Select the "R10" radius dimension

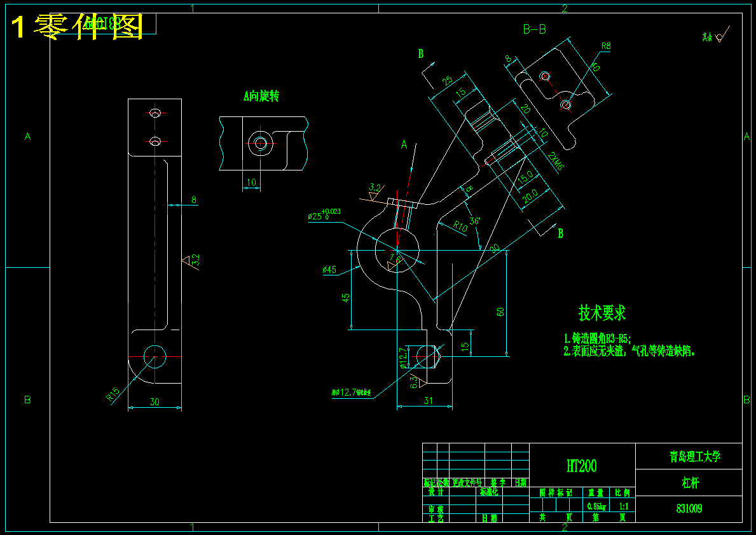(460, 226)
